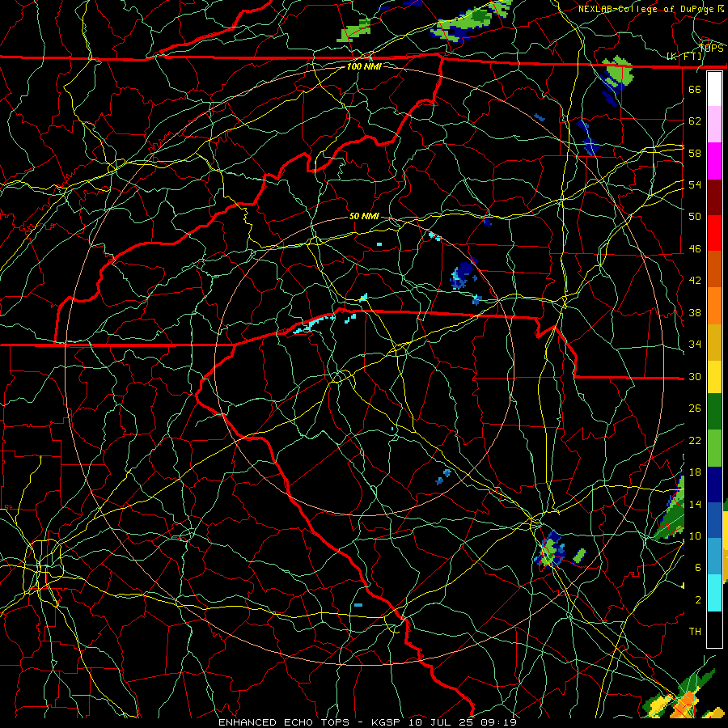Click the "NEXLAB-College of DuPage" credit text

(647, 9)
